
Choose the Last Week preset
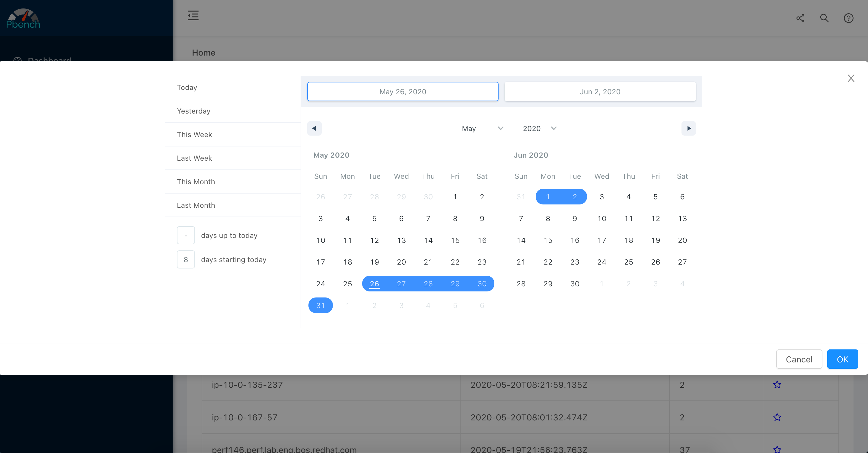click(x=232, y=158)
